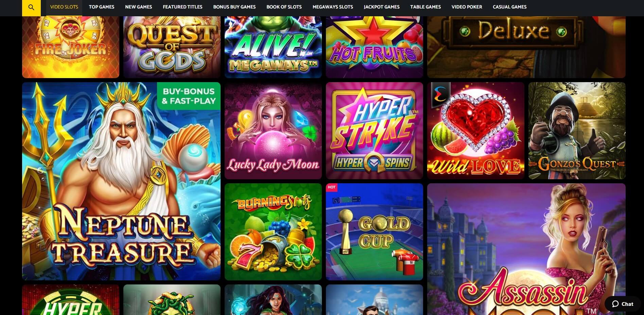Open the Jackpot Games section

click(x=382, y=7)
